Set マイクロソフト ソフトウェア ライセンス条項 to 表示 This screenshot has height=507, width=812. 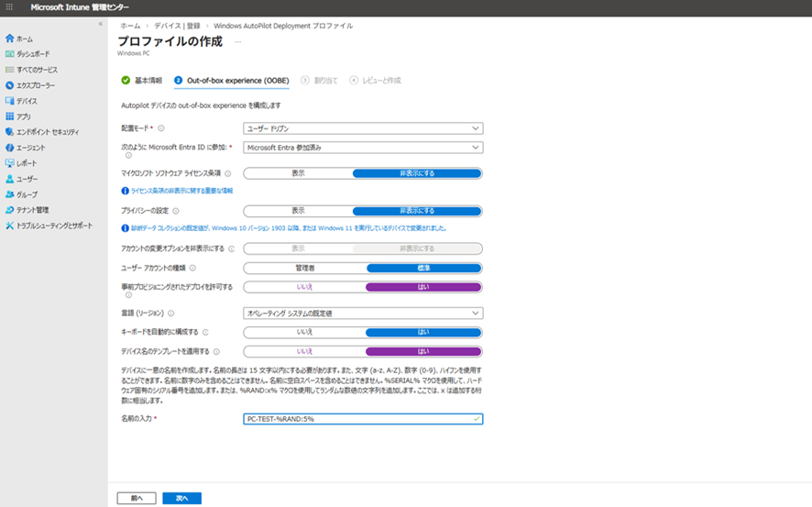tap(298, 173)
